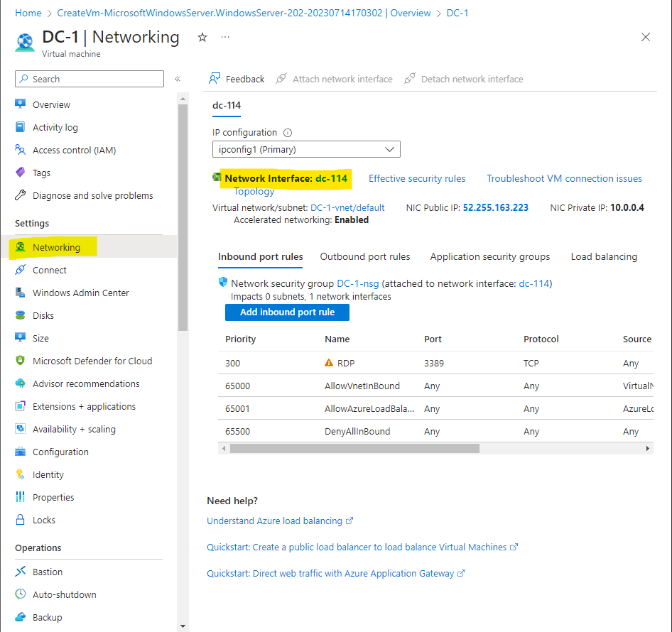
Task: Collapse the sidebar with the double chevron
Action: point(178,79)
